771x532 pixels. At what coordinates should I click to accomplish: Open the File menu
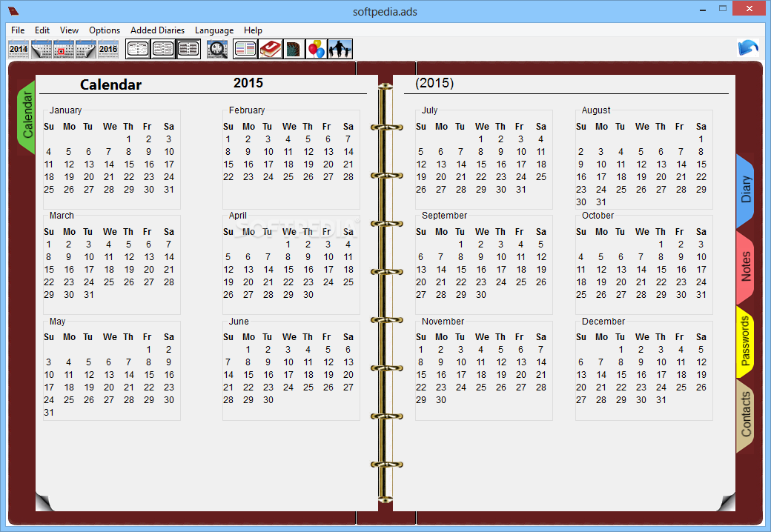[x=18, y=30]
